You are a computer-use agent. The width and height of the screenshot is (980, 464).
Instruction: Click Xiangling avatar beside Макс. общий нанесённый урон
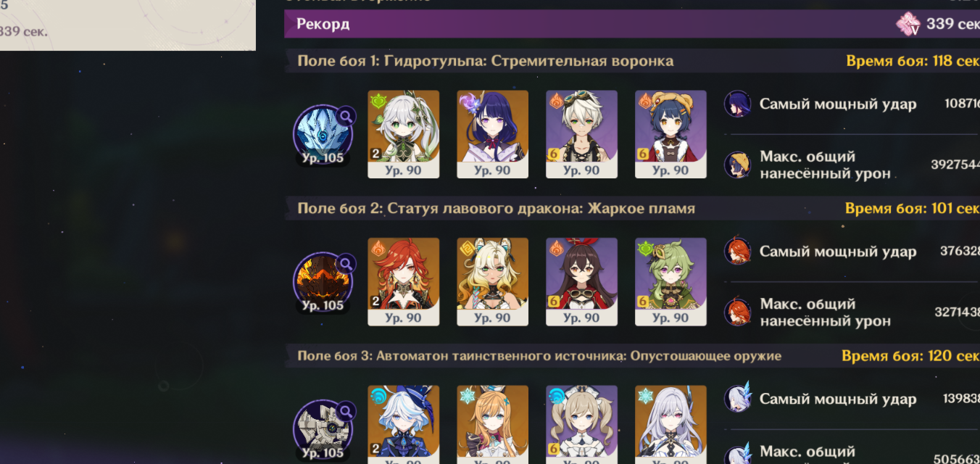pos(737,165)
